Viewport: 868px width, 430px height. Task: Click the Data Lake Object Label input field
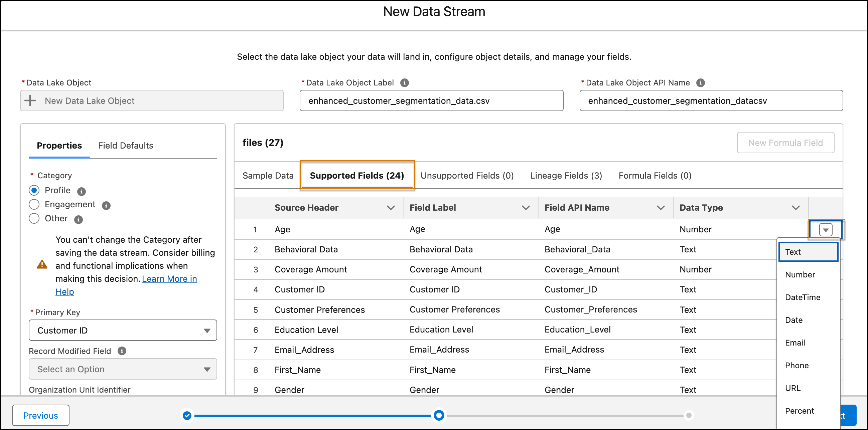click(431, 101)
